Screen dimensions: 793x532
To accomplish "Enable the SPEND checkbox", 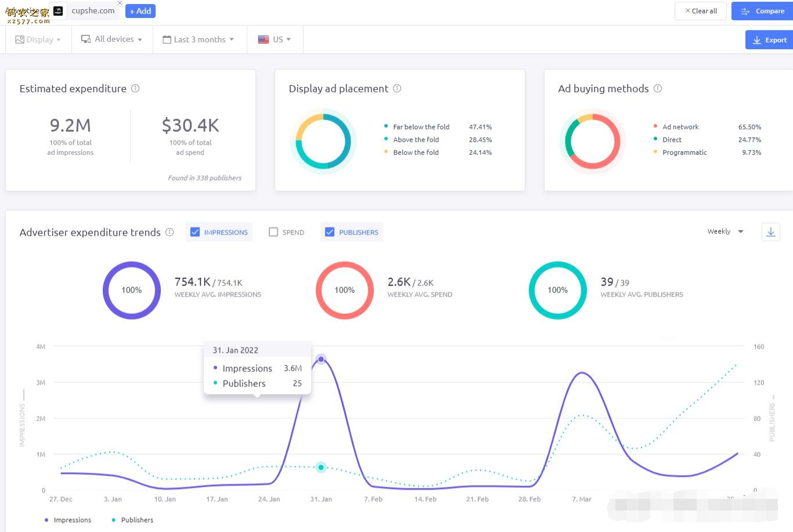I will pyautogui.click(x=273, y=232).
